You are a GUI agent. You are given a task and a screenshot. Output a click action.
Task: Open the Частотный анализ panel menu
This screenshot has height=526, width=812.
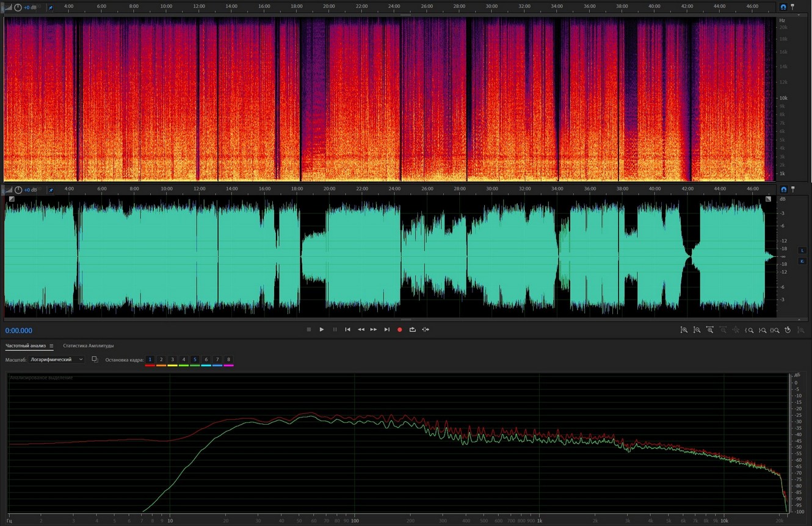(51, 346)
